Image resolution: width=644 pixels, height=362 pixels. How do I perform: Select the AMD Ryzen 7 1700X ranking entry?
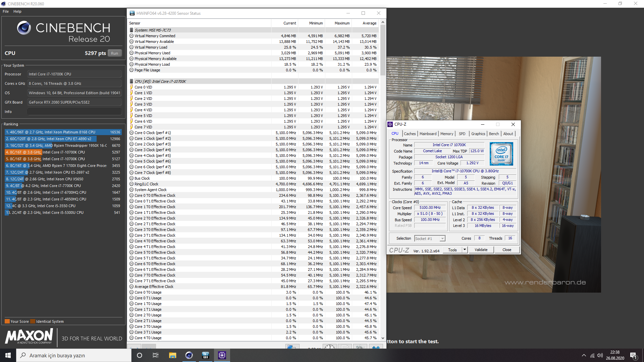click(x=63, y=166)
